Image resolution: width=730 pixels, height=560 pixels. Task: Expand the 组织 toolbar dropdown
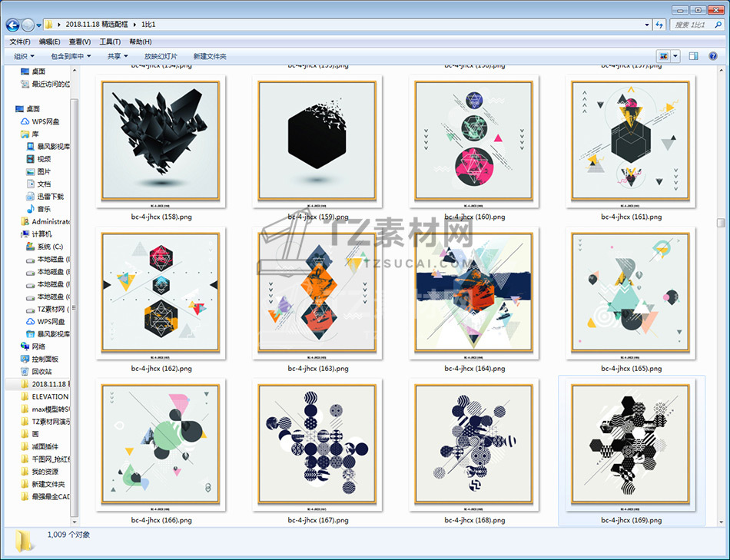pyautogui.click(x=25, y=56)
